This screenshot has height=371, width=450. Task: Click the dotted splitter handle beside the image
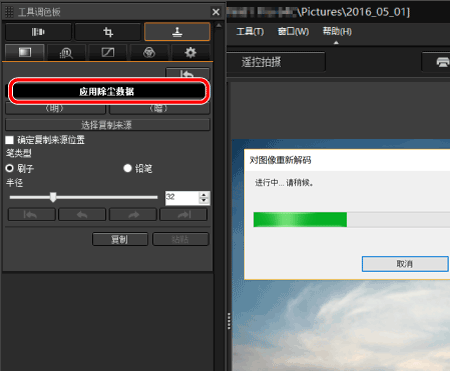pos(229,321)
